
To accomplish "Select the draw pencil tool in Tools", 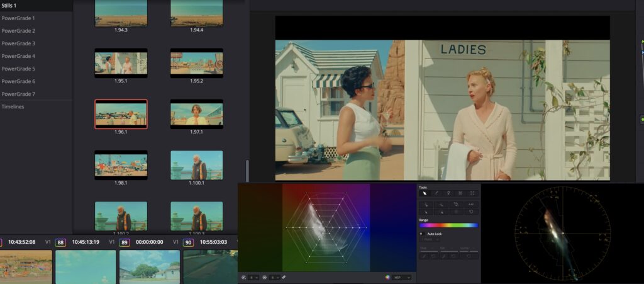I will point(436,193).
